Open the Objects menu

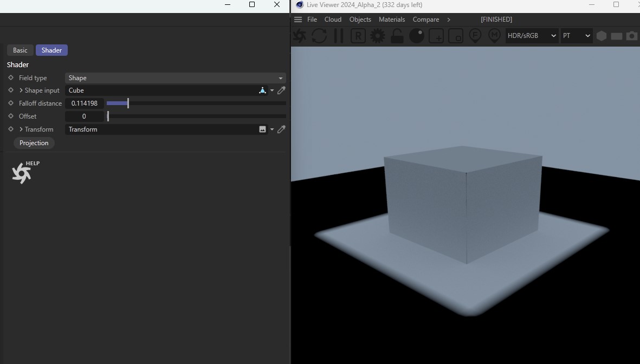point(360,19)
